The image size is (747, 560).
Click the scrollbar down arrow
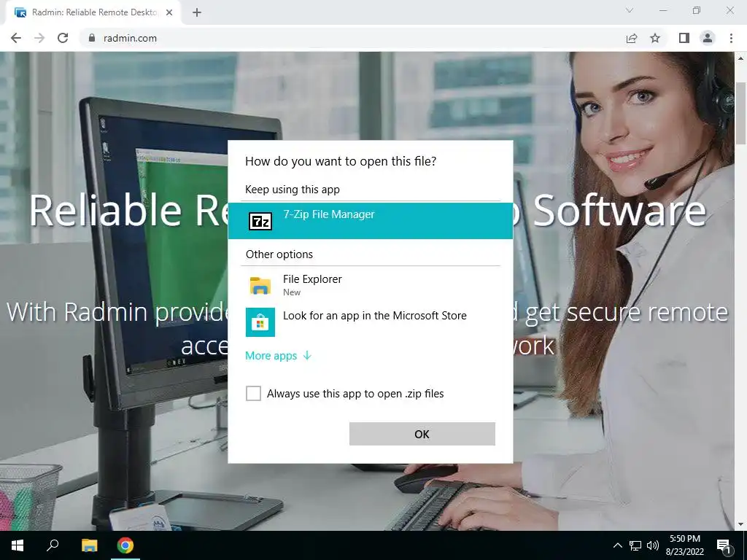(x=740, y=524)
